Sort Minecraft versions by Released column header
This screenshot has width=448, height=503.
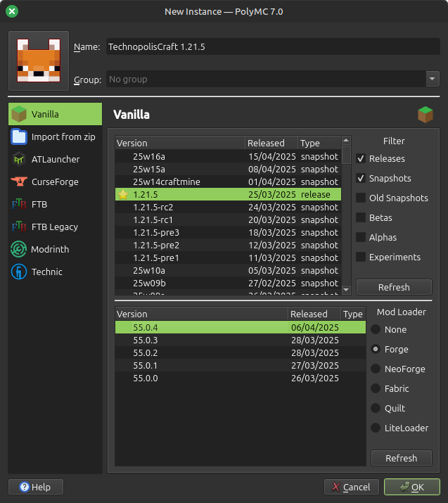tap(271, 143)
